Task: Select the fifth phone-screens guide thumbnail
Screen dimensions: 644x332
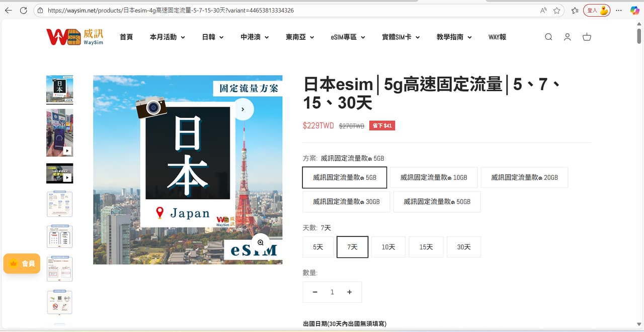Action: pos(59,236)
